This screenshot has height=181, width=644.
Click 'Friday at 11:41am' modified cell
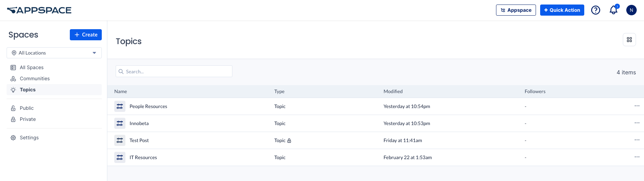click(403, 140)
